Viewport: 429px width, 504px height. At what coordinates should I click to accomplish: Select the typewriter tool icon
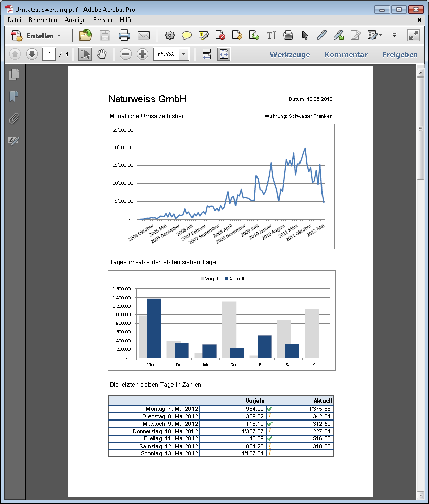tap(288, 35)
